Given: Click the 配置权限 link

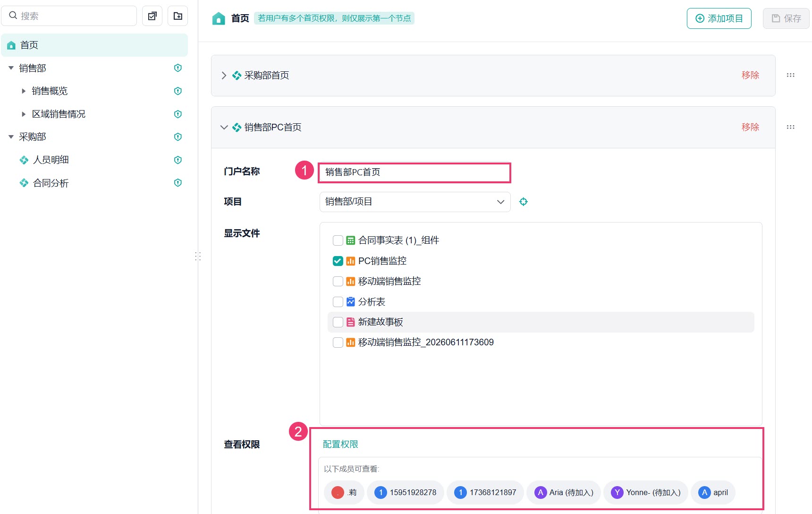Looking at the screenshot, I should (340, 445).
